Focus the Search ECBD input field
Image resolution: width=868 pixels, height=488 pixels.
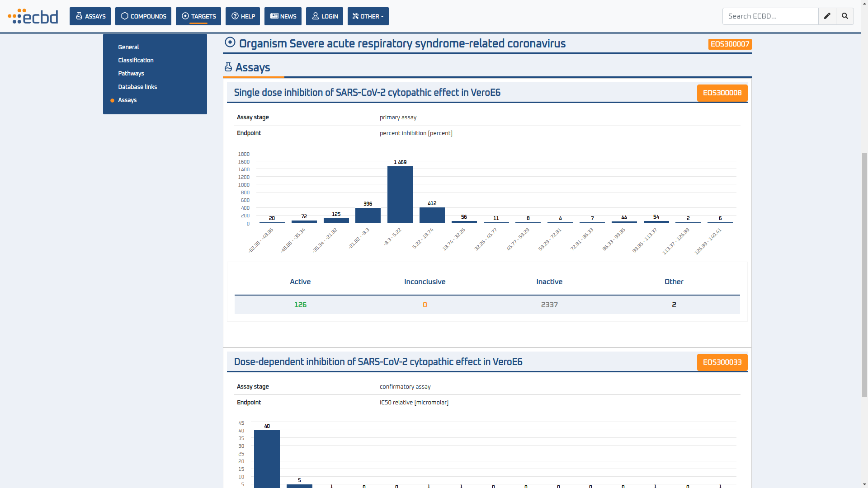coord(770,16)
